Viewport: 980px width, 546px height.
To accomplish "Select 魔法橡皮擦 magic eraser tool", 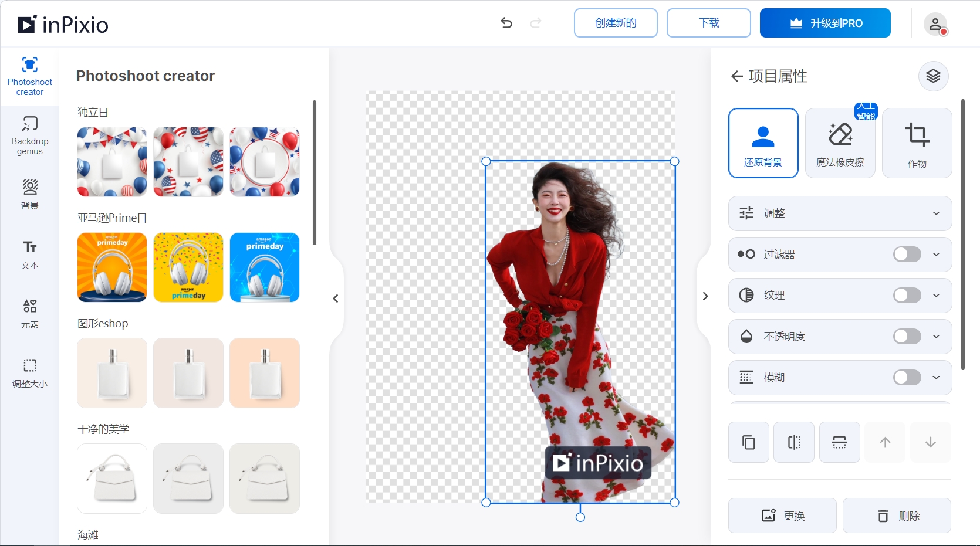I will 840,143.
